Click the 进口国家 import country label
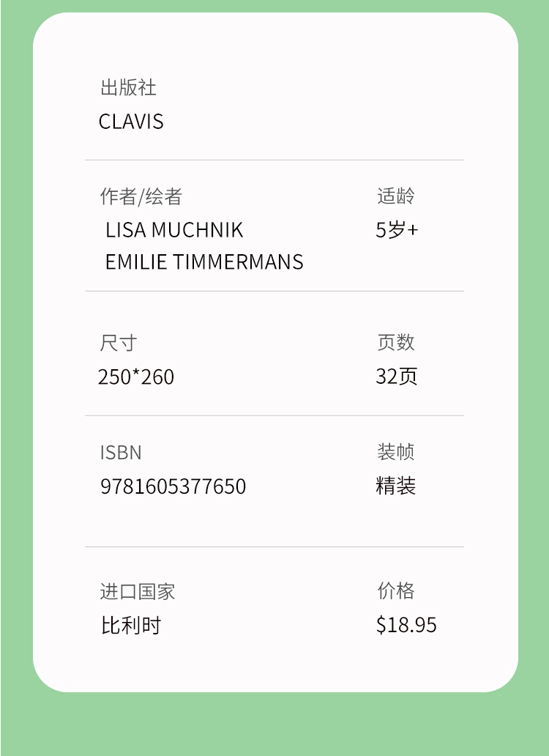 (138, 591)
